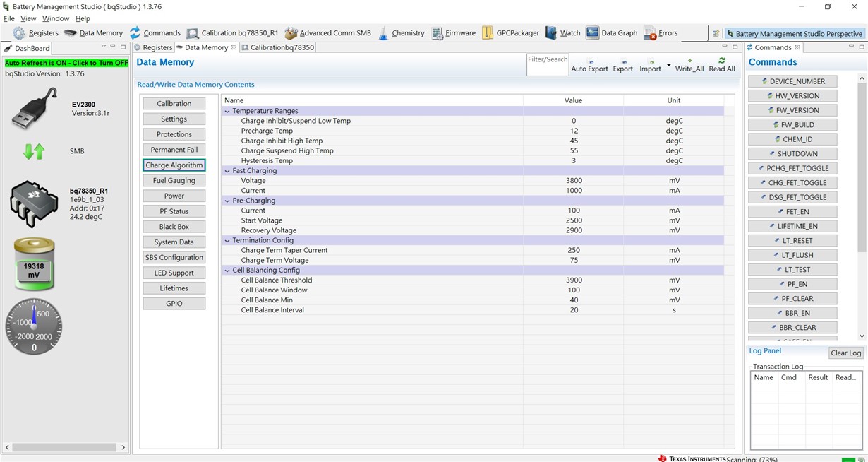Close the Commands panel tab

[x=797, y=47]
